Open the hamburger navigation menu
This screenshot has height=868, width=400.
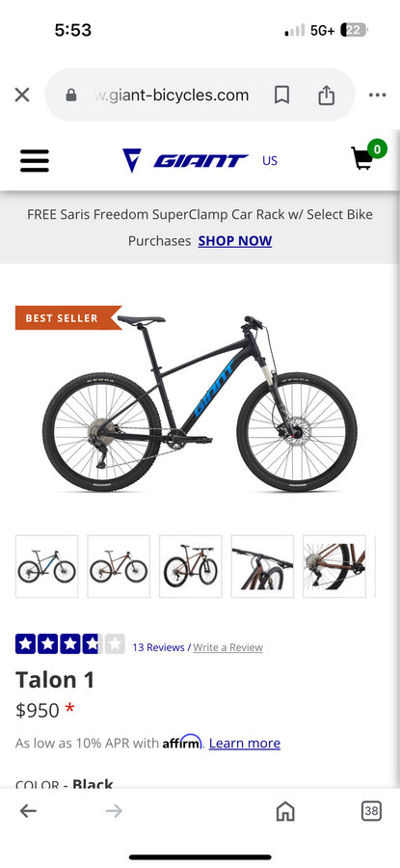[x=35, y=161]
